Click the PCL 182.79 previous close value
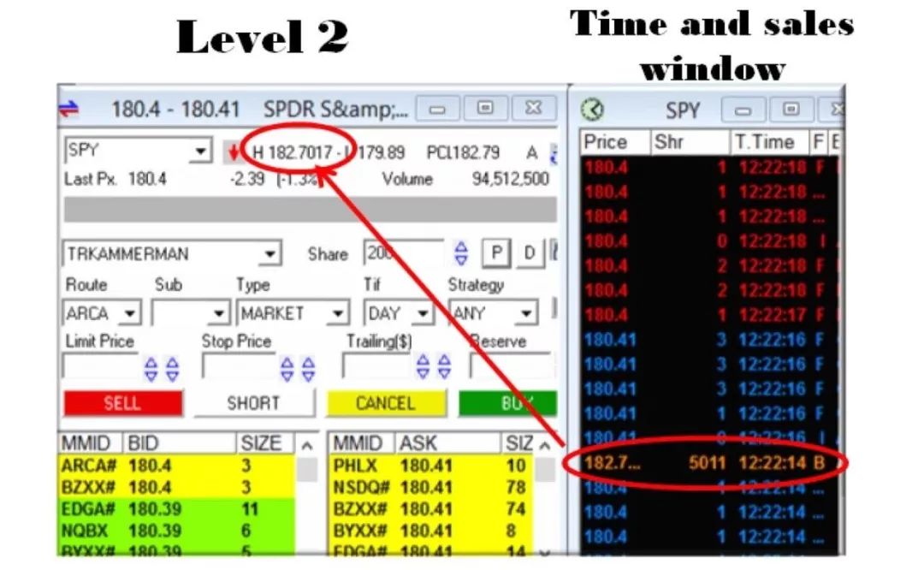 click(463, 152)
